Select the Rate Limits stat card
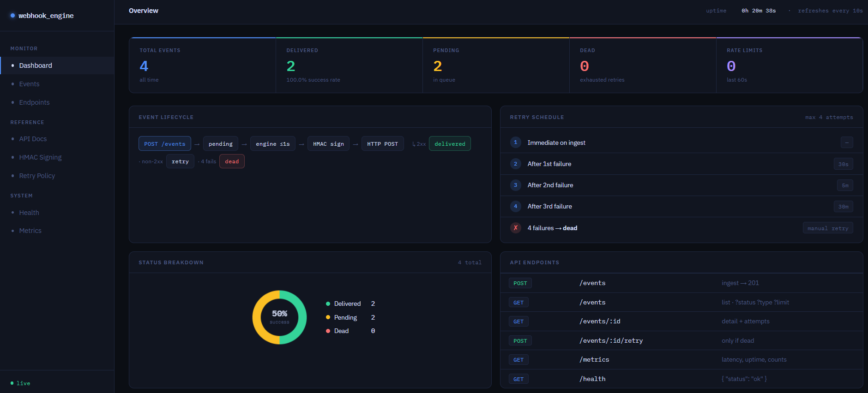This screenshot has height=393, width=868. tap(790, 65)
